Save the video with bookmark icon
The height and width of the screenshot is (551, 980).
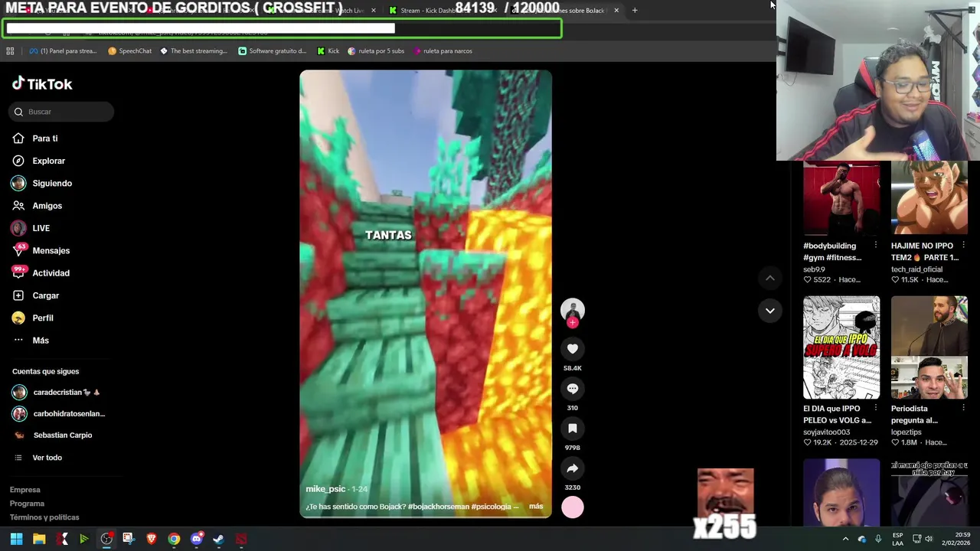click(573, 429)
